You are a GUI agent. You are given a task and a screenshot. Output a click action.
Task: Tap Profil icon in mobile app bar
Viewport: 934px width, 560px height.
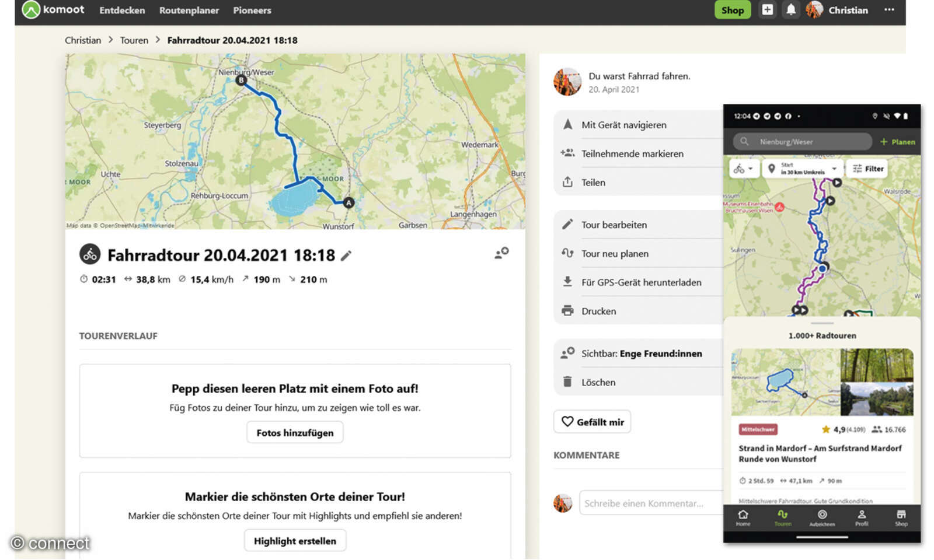tap(861, 517)
